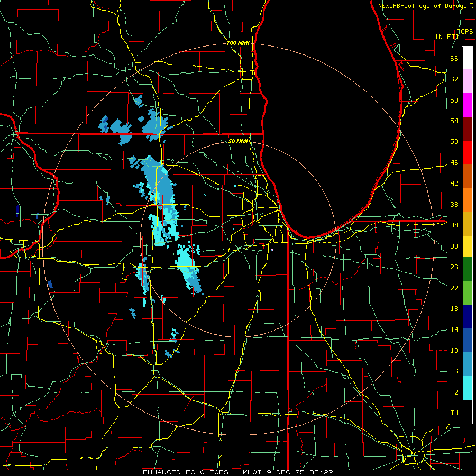Click the '58' legend value
Viewport: 476px width, 476px height.
pos(454,100)
